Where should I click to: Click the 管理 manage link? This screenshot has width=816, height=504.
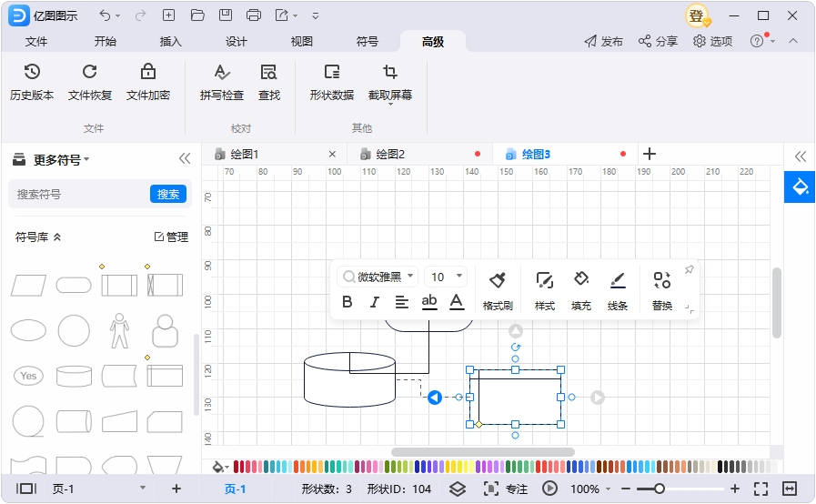click(x=171, y=237)
